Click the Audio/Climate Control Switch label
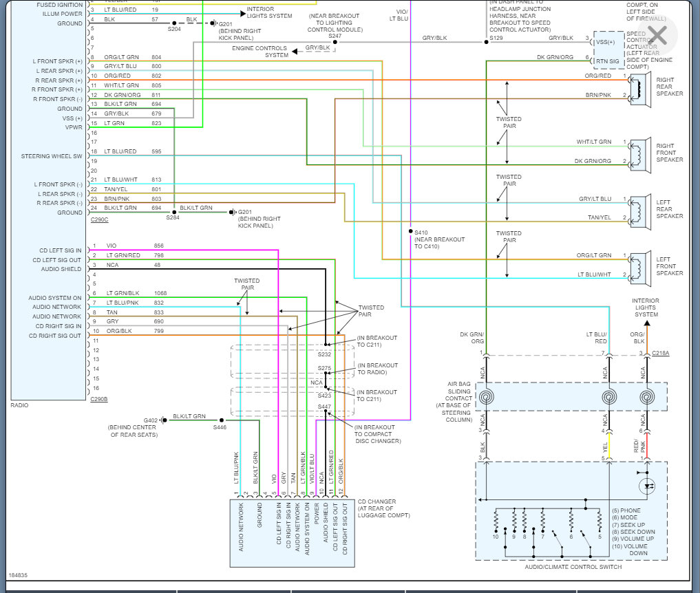 [573, 567]
